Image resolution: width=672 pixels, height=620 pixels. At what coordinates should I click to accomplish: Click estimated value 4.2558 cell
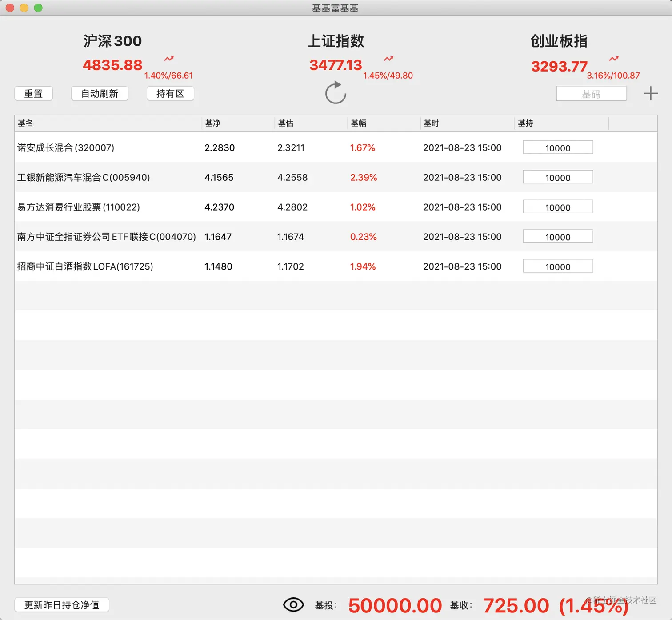point(292,177)
